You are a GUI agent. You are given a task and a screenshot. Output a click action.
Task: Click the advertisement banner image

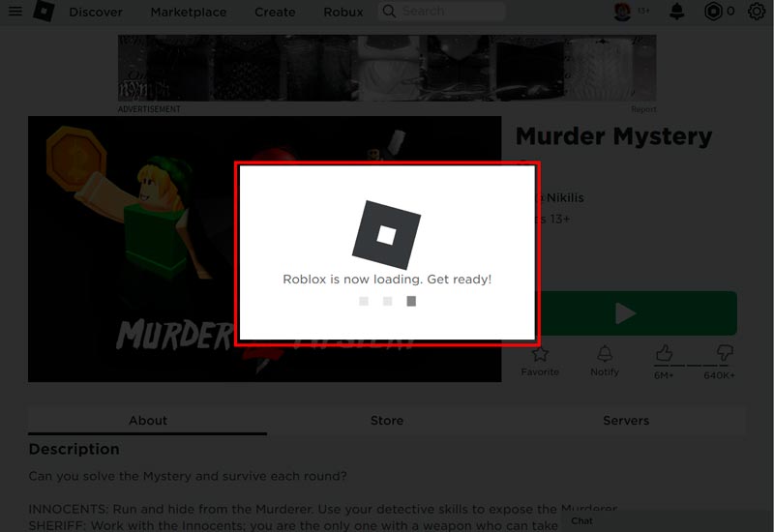pos(387,68)
